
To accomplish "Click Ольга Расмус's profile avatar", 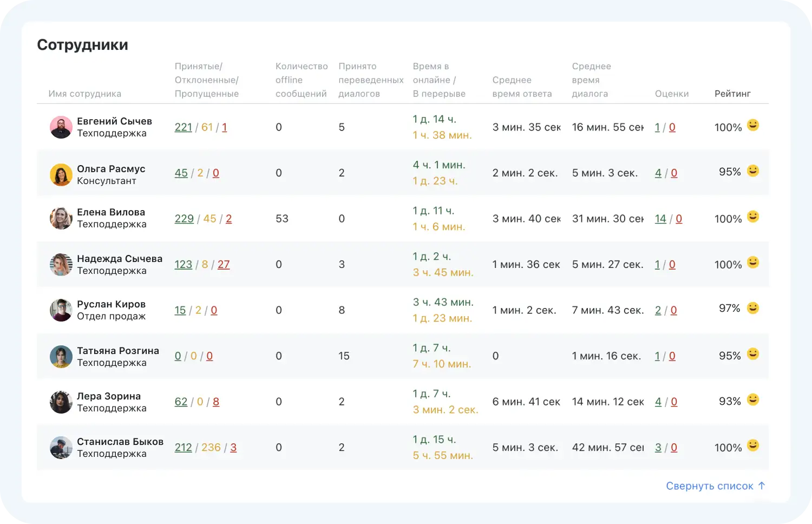I will coord(61,175).
